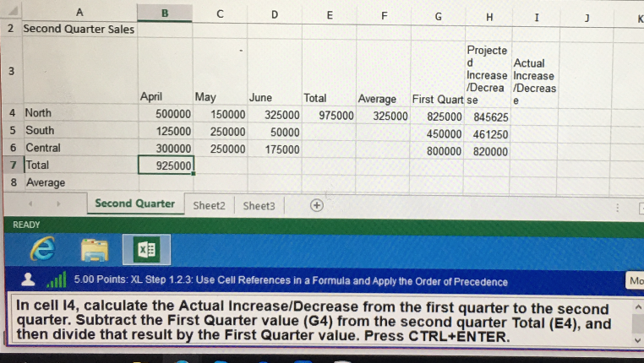This screenshot has height=363, width=644.
Task: Click the user profile icon
Action: click(x=28, y=282)
